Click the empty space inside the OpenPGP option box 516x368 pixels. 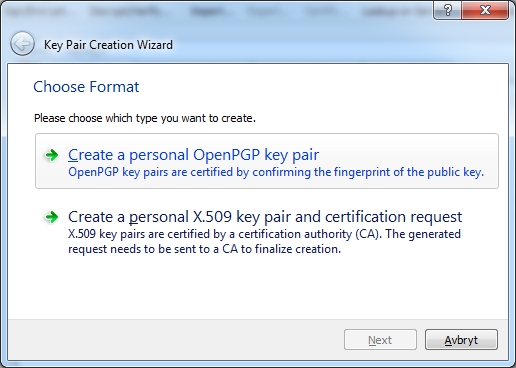[410, 152]
